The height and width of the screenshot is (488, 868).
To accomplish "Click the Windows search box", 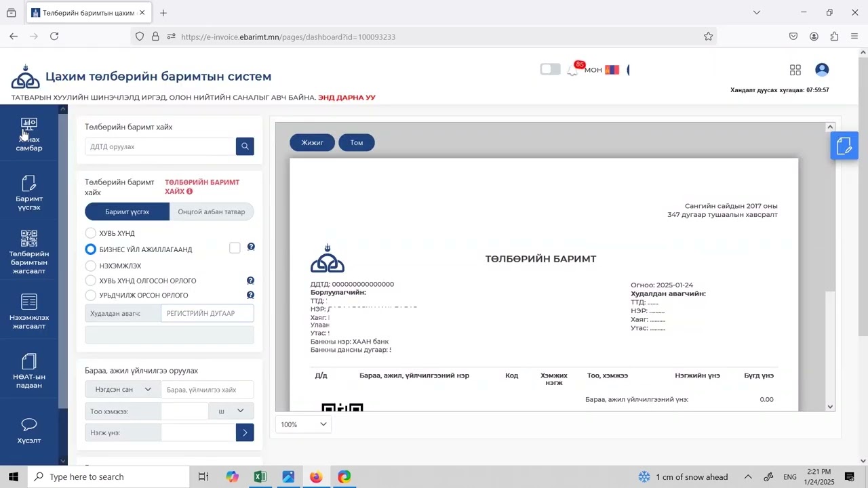I will (108, 476).
